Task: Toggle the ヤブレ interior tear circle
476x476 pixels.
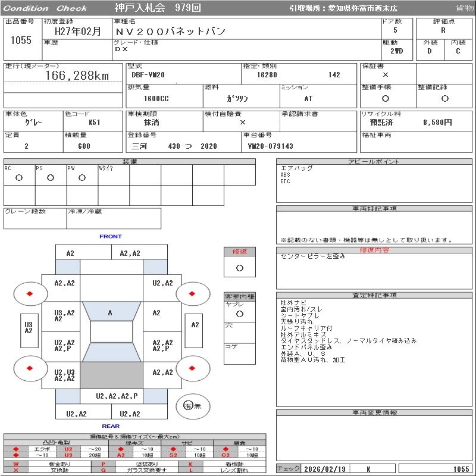Action: (x=239, y=313)
